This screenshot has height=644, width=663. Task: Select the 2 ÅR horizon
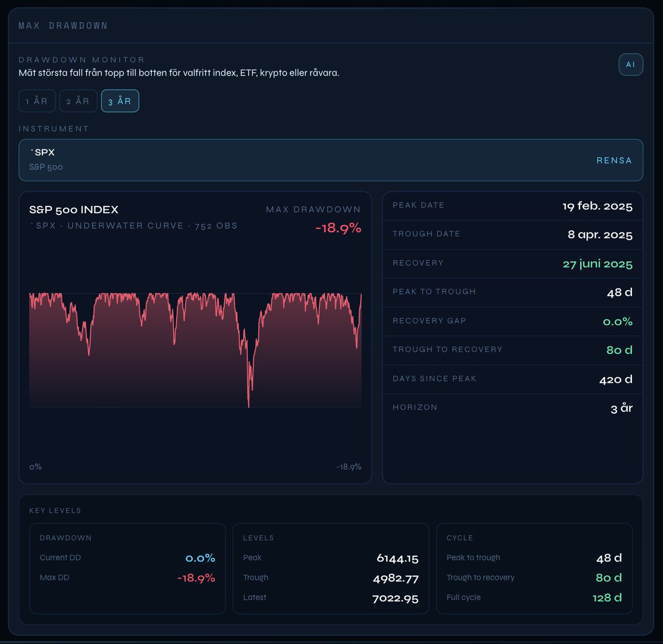click(78, 101)
